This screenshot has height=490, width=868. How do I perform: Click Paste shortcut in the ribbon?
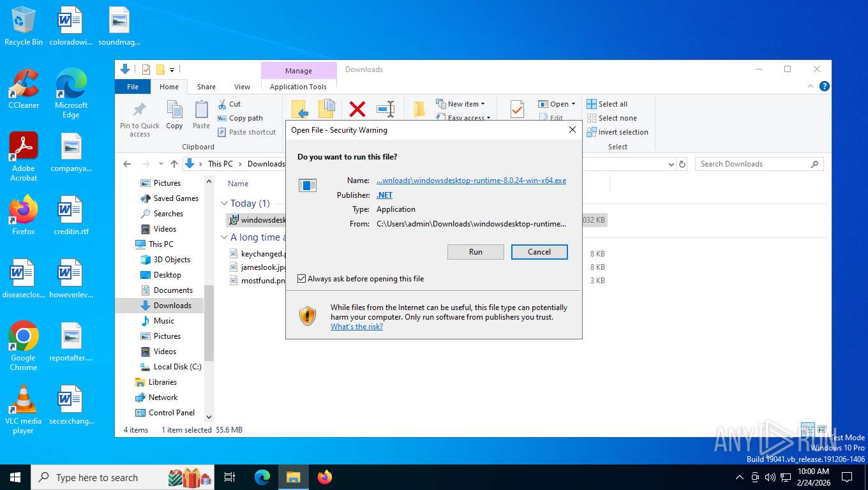pos(247,132)
